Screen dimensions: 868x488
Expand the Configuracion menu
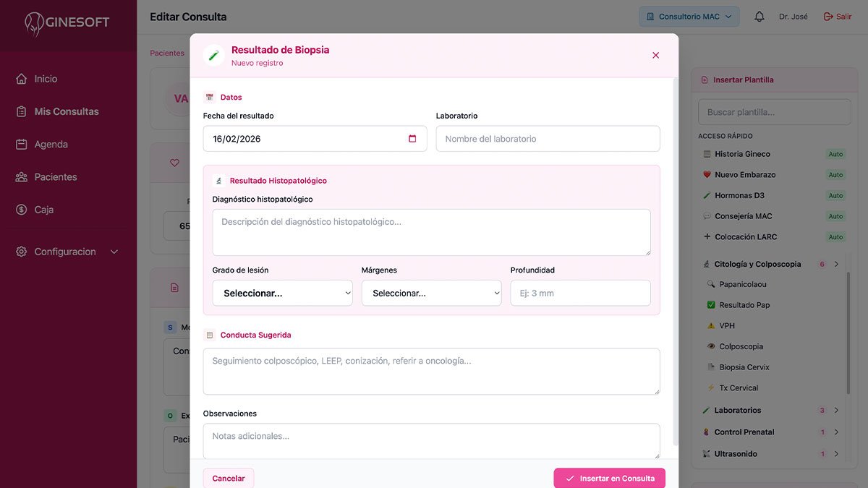[114, 252]
